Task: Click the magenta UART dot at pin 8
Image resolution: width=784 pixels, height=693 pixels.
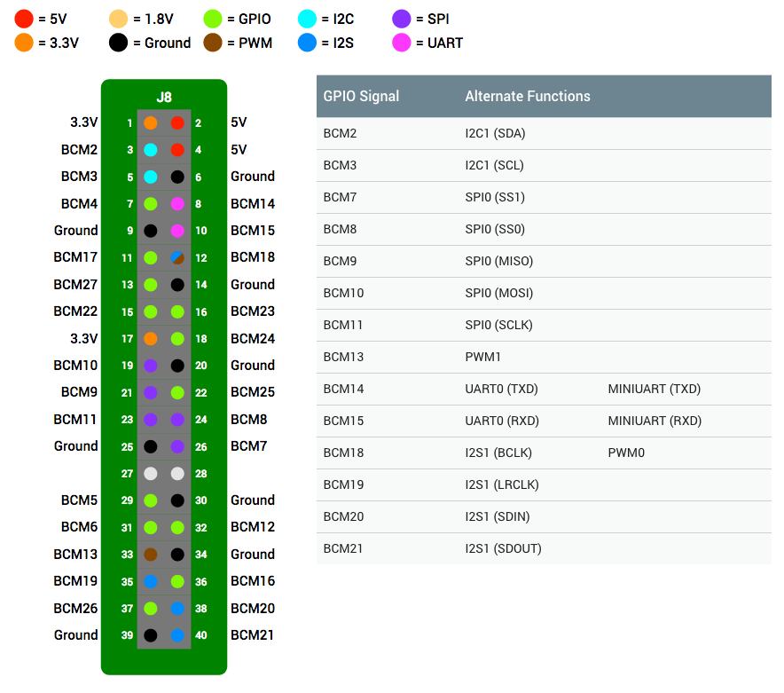Action: (x=177, y=204)
